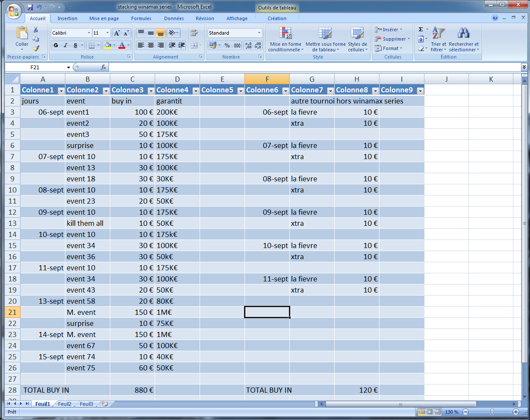Select all cells with the corner button
This screenshot has width=530, height=420.
coord(12,79)
